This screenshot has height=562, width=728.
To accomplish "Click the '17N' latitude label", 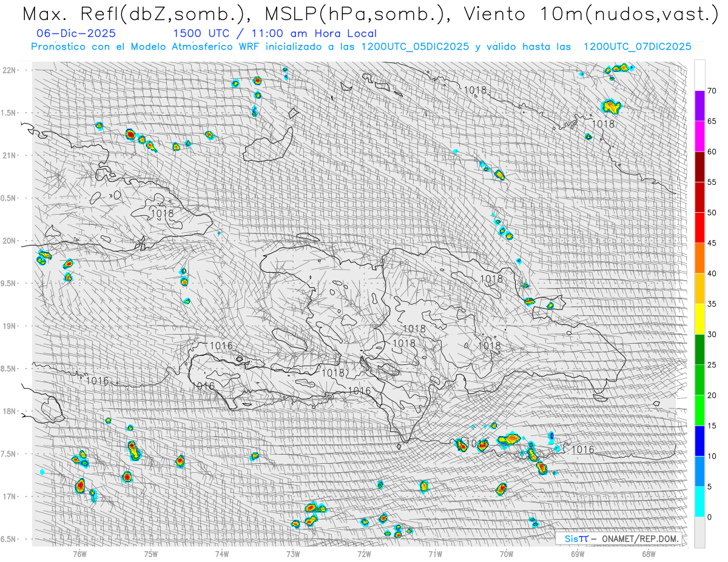I will point(10,497).
